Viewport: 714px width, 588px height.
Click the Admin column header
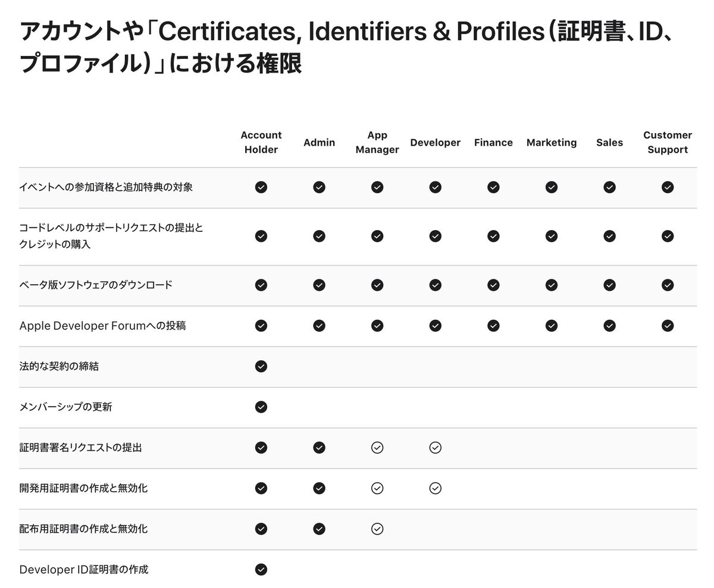coord(319,143)
